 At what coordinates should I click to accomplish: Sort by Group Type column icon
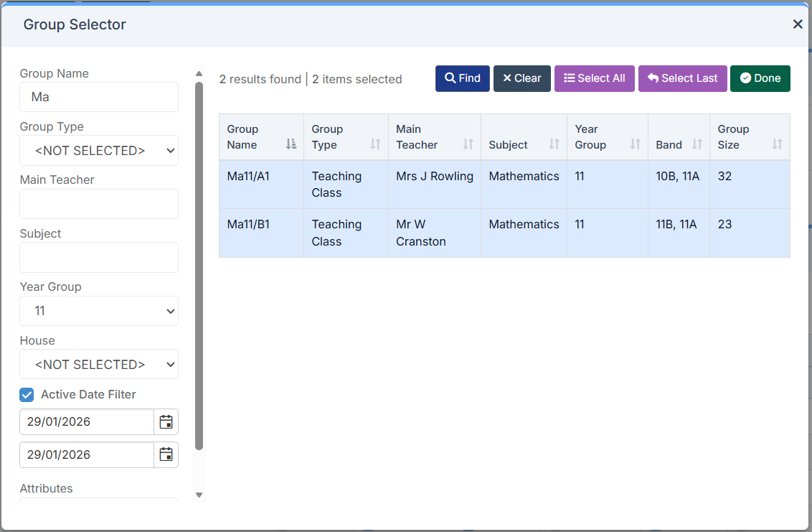point(375,144)
